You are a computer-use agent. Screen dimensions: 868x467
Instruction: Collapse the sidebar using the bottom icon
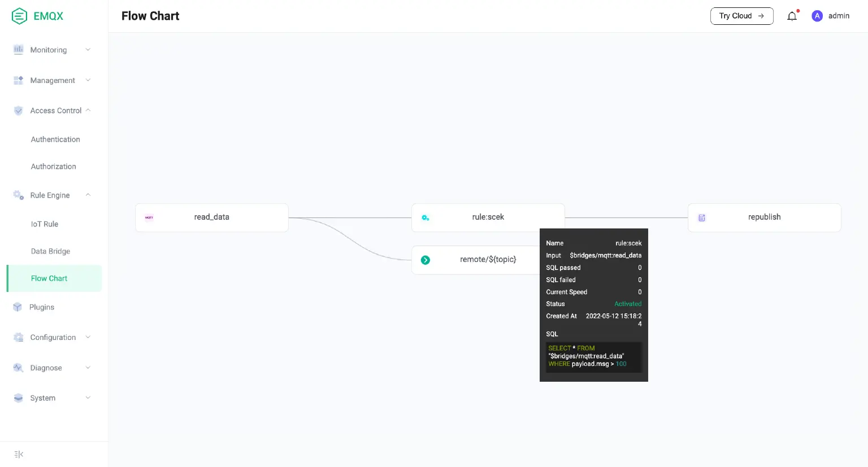click(18, 454)
